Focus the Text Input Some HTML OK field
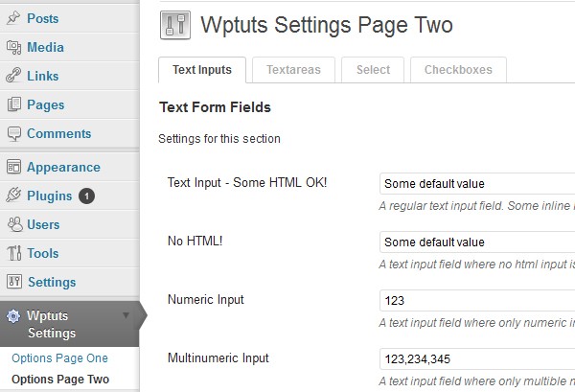 [477, 183]
